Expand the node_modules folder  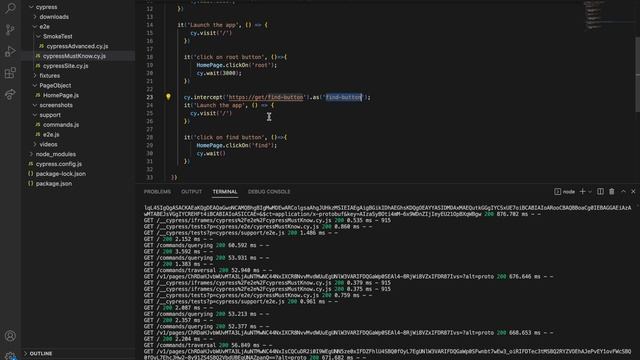31,154
